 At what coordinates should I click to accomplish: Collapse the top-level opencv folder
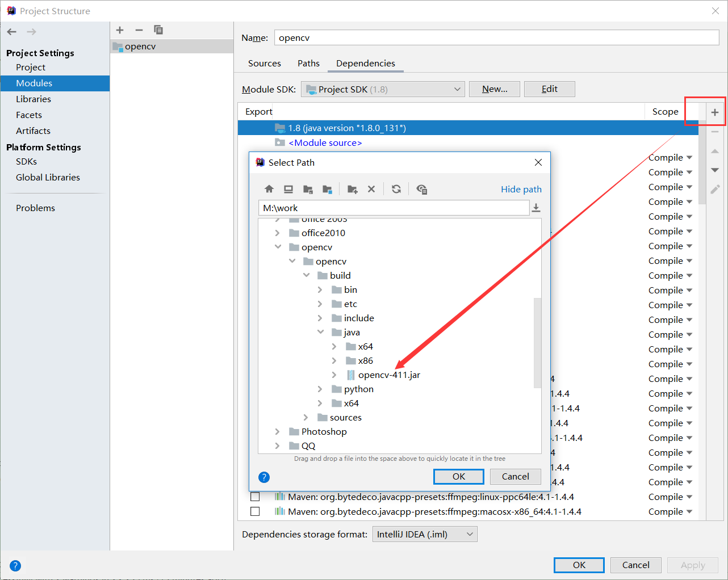(278, 247)
